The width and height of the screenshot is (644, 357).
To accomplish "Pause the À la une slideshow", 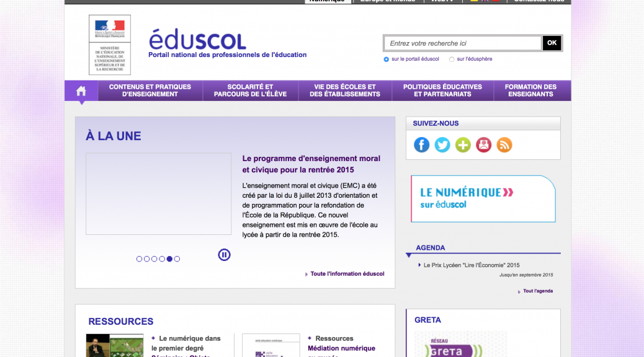I will pos(224,255).
